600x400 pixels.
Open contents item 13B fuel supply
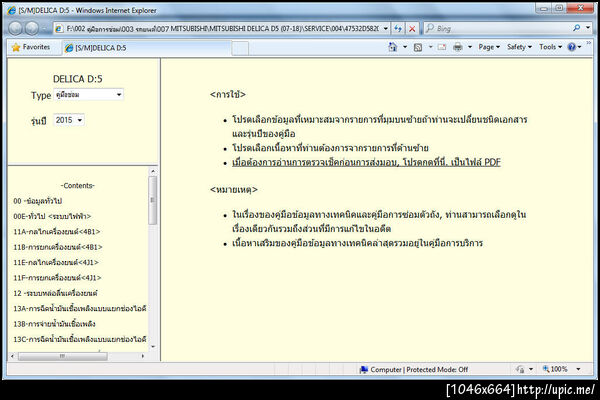54,324
